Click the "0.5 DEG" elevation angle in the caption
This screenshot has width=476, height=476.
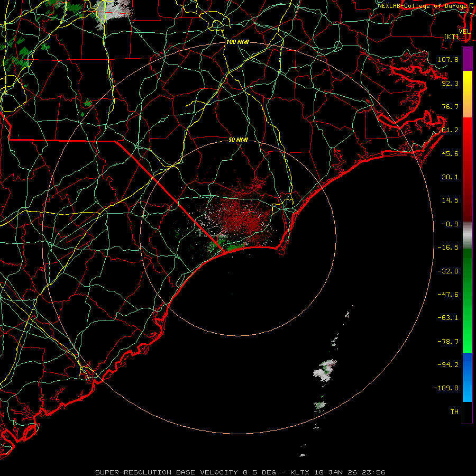pyautogui.click(x=259, y=472)
